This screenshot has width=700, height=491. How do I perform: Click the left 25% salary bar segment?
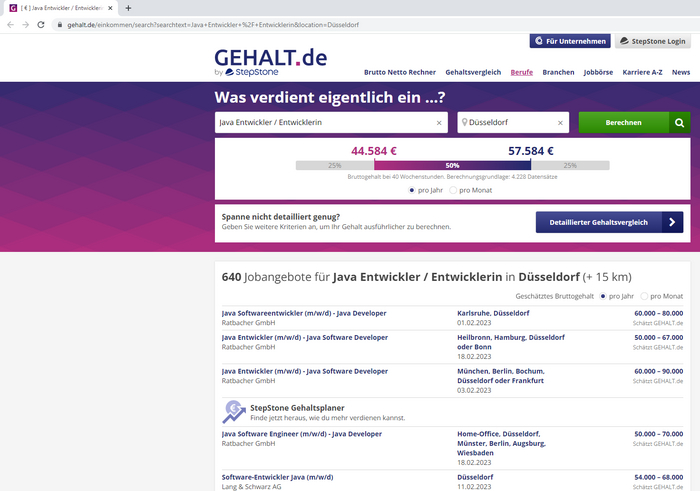click(x=335, y=166)
